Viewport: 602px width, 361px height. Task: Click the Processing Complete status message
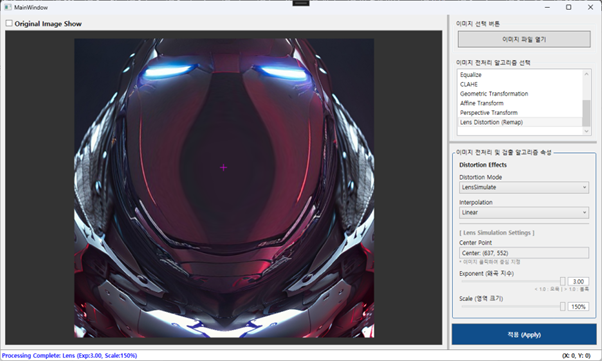pyautogui.click(x=69, y=356)
